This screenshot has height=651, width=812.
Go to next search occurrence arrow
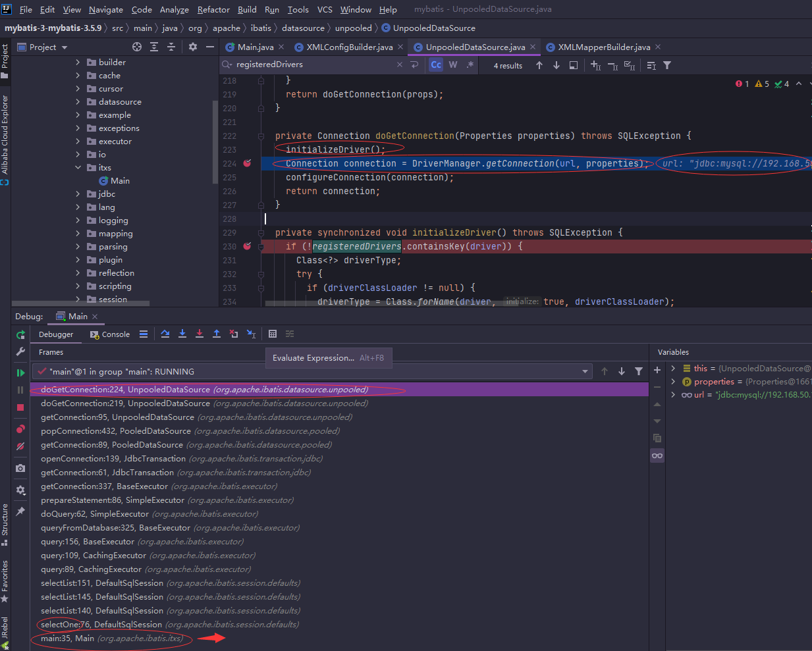(x=556, y=65)
